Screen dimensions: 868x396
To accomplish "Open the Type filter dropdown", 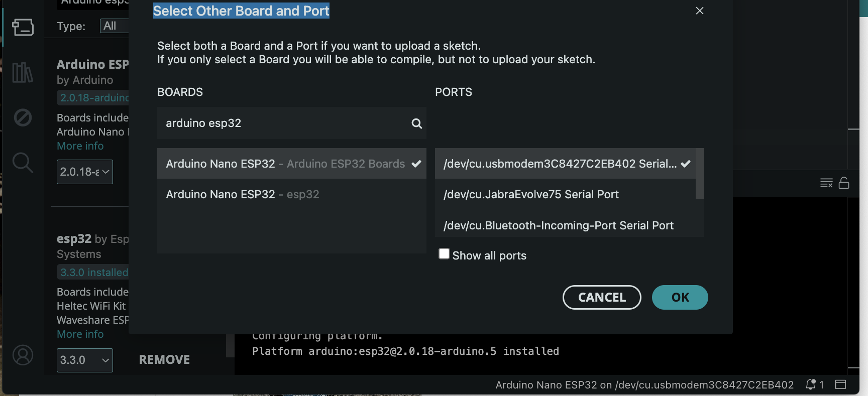I will (115, 26).
